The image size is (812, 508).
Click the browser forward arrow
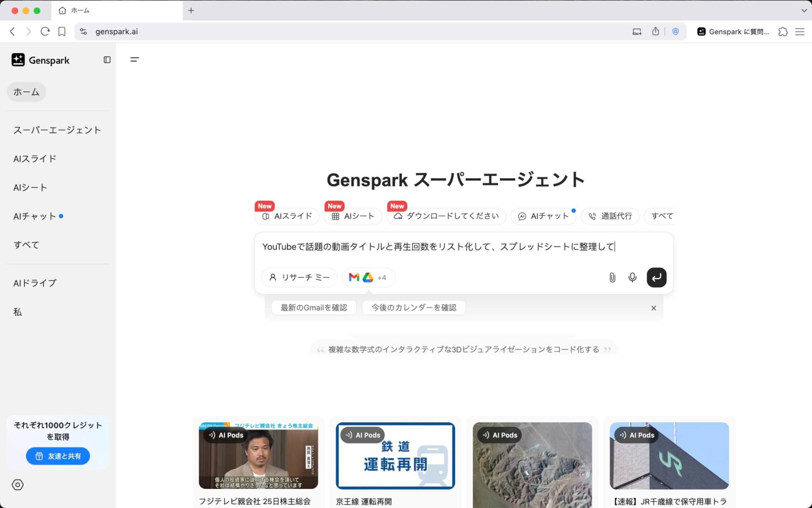(x=29, y=32)
